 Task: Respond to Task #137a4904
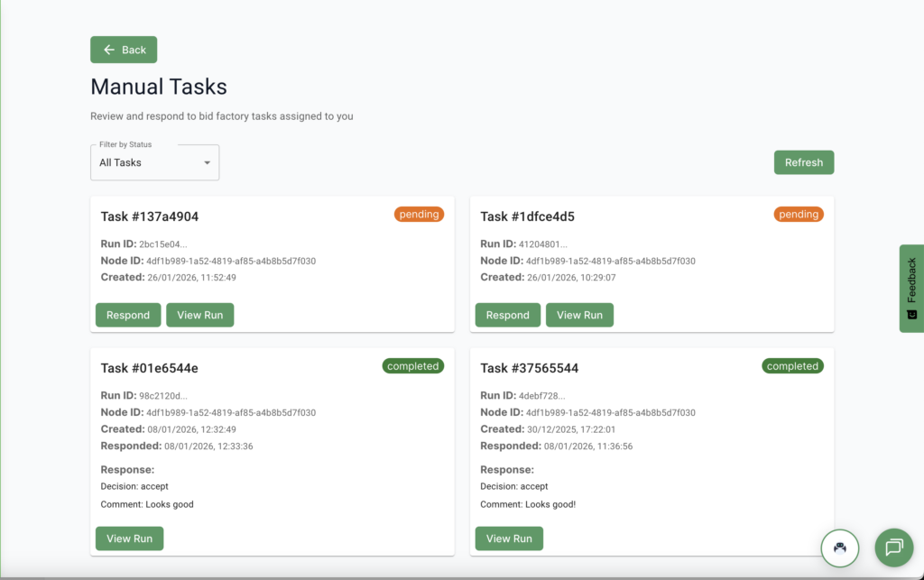pyautogui.click(x=128, y=315)
